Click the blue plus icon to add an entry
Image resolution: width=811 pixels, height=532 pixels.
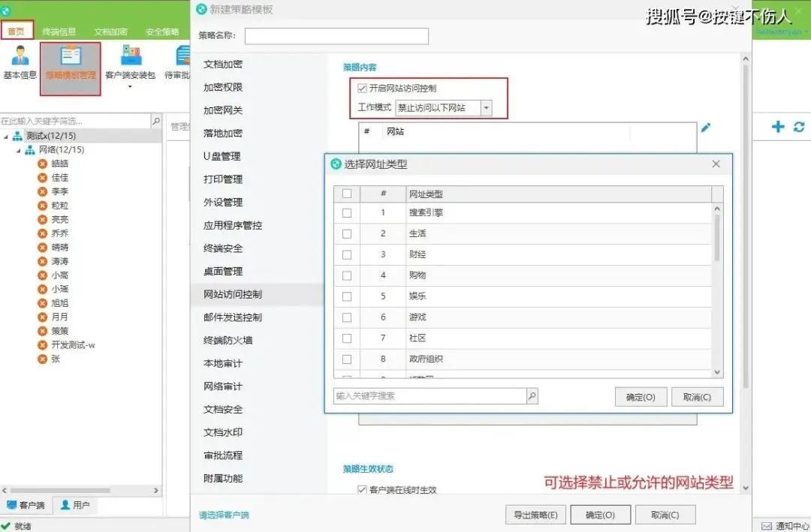click(777, 128)
